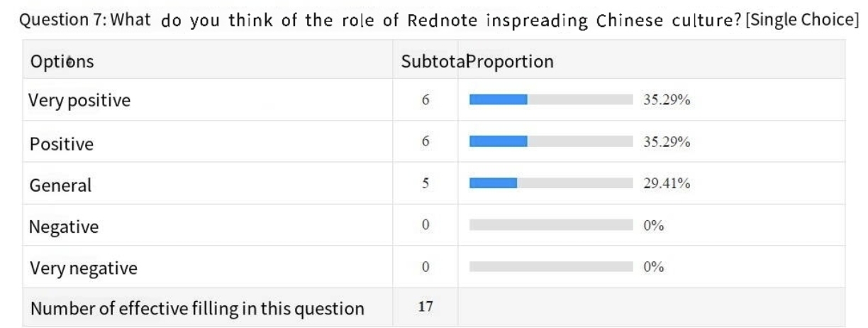The image size is (868, 328).
Task: Click the empty progress bar for Negative
Action: pos(551,226)
